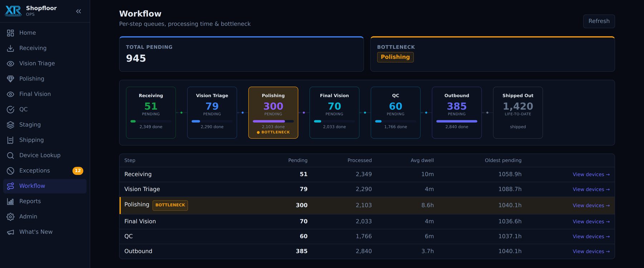View devices for Vision Triage row
Image resolution: width=644 pixels, height=268 pixels.
591,189
